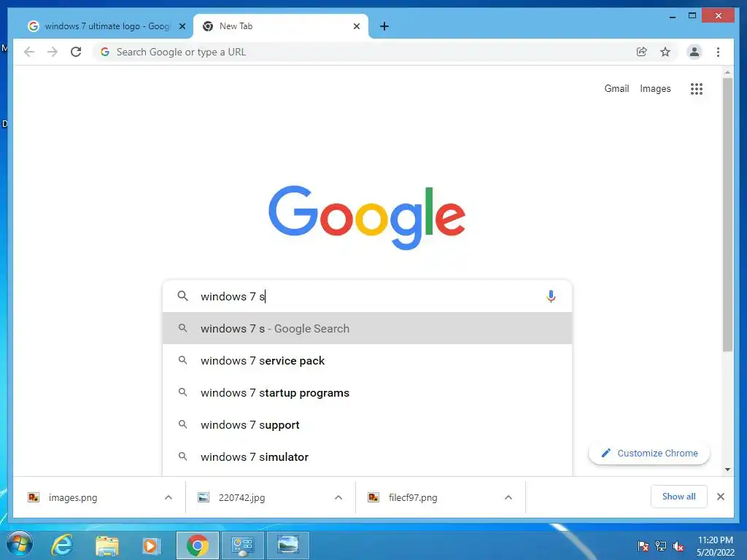Open the Chrome three-dot menu
The height and width of the screenshot is (560, 747).
click(718, 52)
